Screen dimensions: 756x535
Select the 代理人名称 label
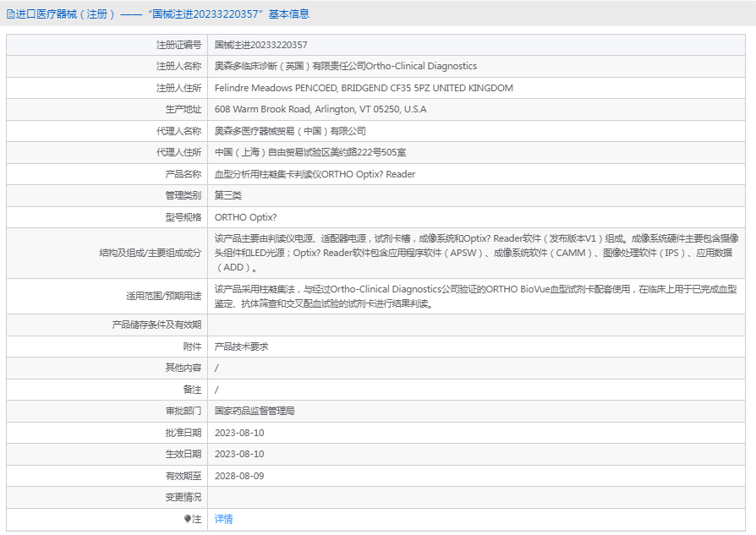(179, 131)
